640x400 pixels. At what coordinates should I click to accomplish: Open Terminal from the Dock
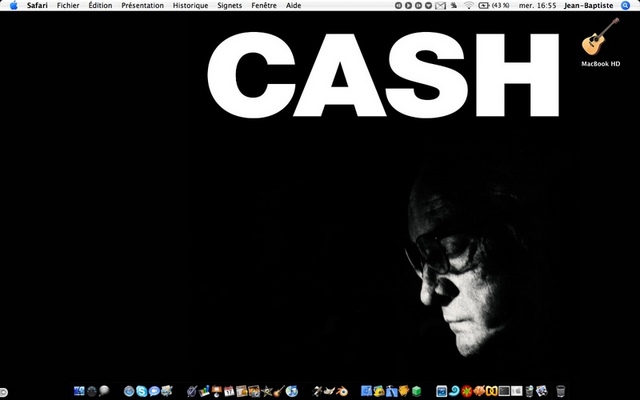click(x=504, y=391)
